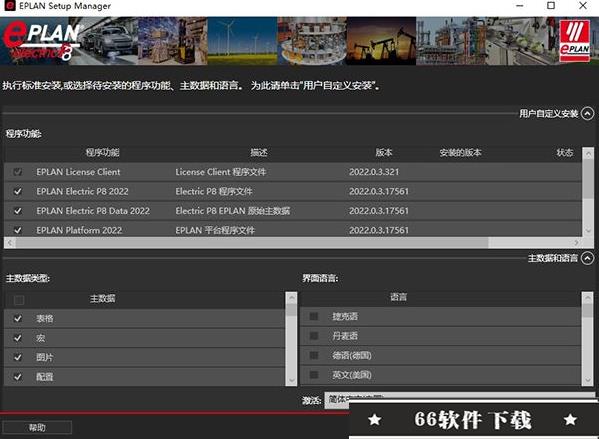599x439 pixels.
Task: Click version 2022.0.3.321 cell
Action: [x=374, y=172]
